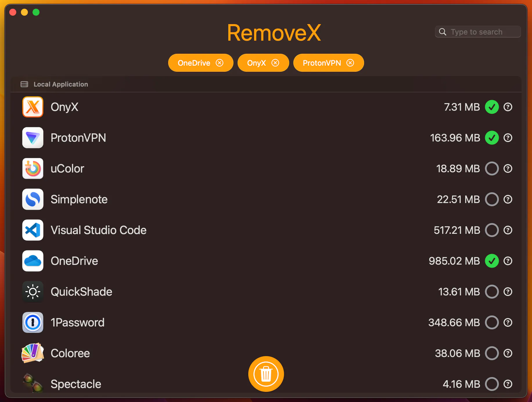Image resolution: width=532 pixels, height=402 pixels.
Task: Select uColor for removal
Action: (492, 168)
